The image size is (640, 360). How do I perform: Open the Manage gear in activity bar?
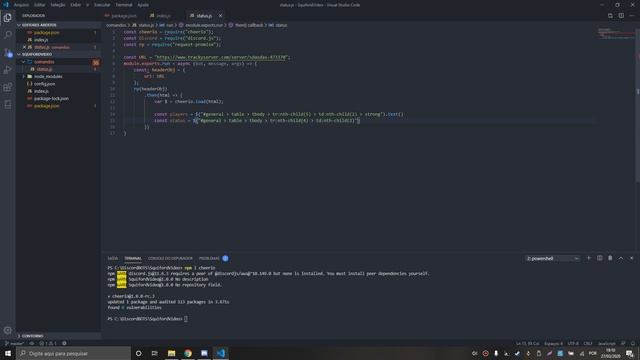click(8, 330)
